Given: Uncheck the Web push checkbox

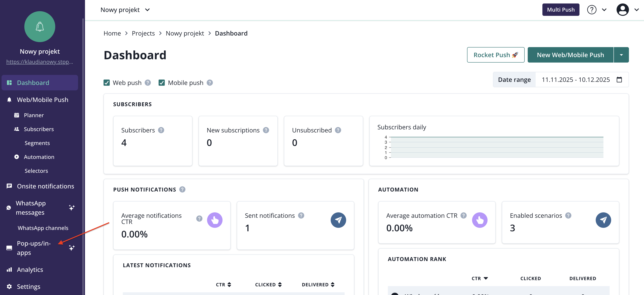Looking at the screenshot, I should pos(106,83).
